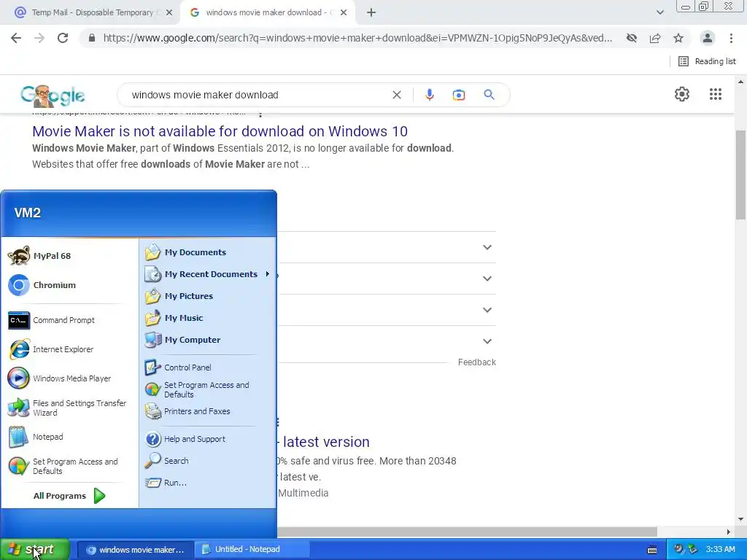Close the Temp Mail tab

[x=169, y=12]
